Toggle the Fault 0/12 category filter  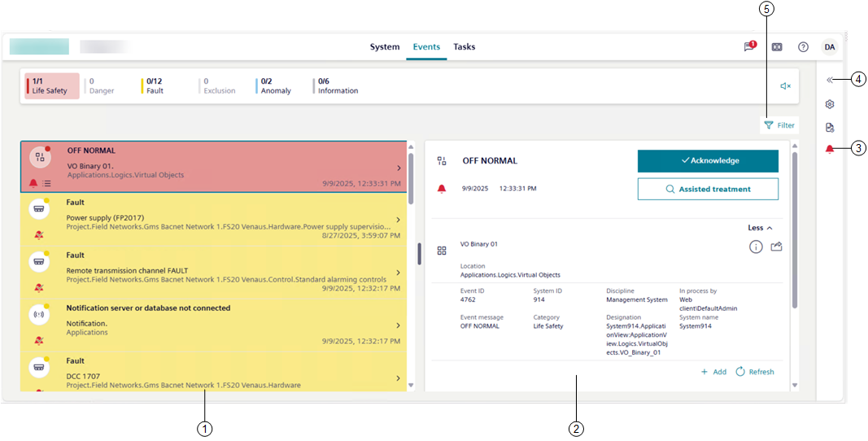click(155, 85)
